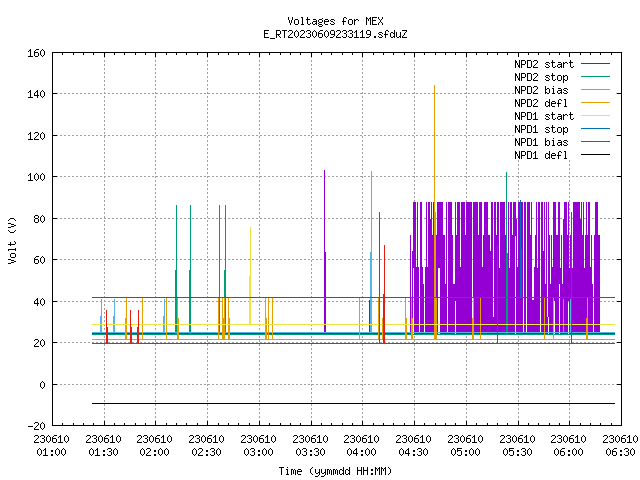
Task: Click the 'Volt (V)' y-axis label
Action: (12, 241)
